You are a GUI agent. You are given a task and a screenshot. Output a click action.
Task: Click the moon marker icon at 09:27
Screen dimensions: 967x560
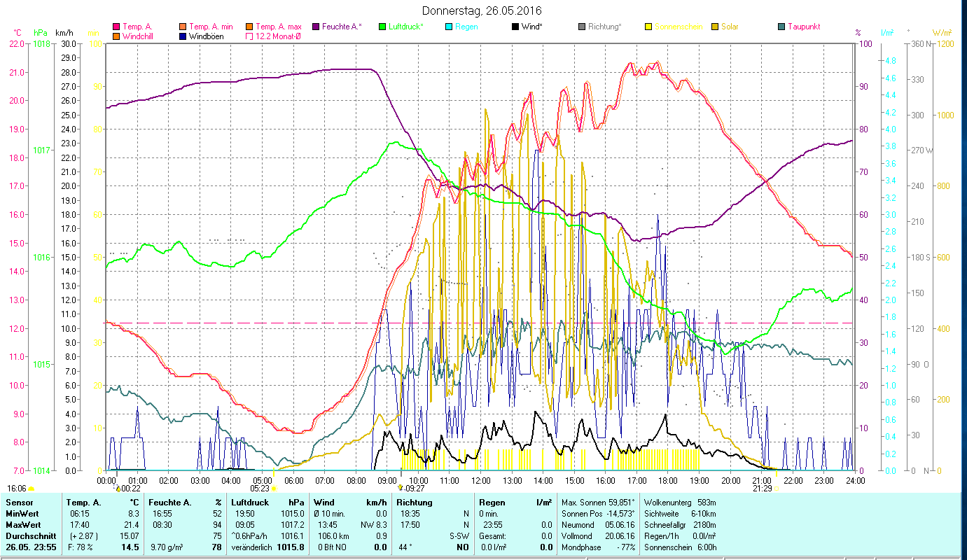click(x=400, y=488)
